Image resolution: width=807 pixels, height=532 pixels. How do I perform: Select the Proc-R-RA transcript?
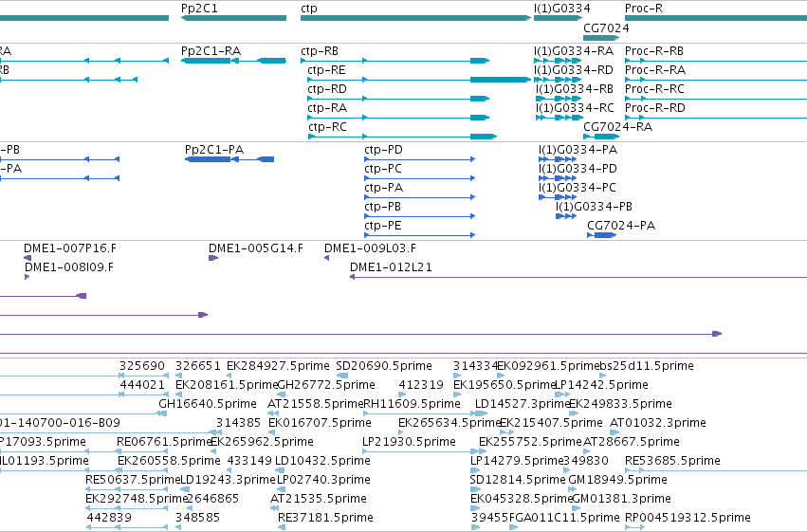pyautogui.click(x=716, y=80)
